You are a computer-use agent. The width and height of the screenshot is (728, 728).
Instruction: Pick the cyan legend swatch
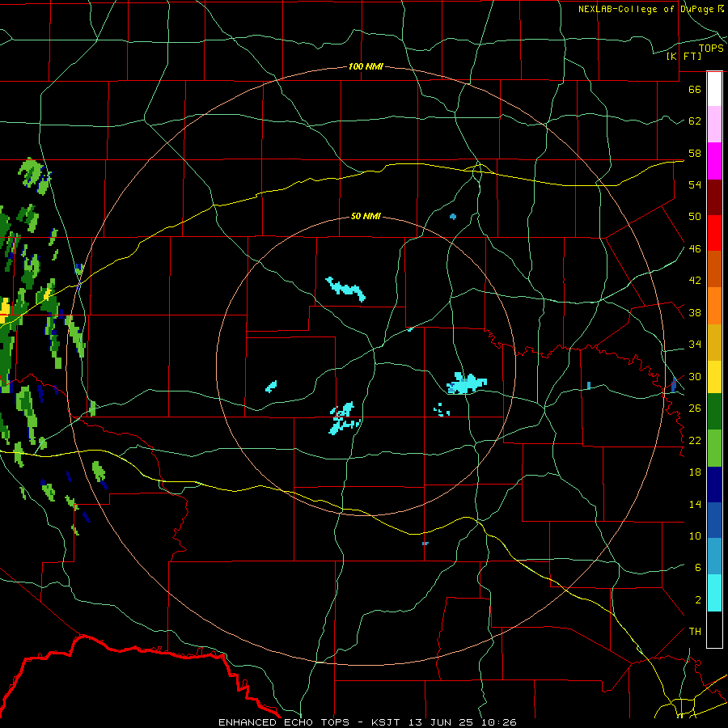pos(714,593)
